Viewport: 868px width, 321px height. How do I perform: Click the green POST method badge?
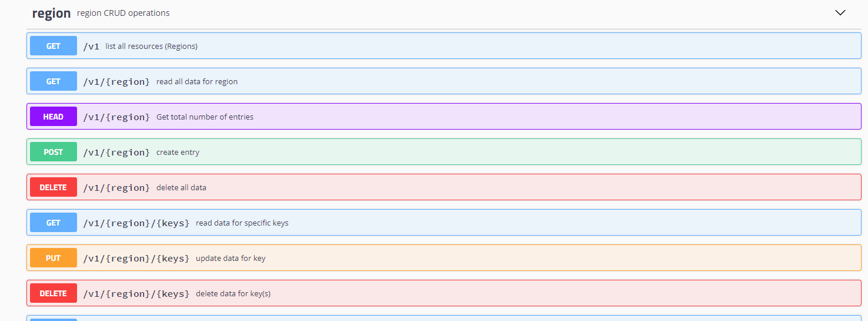(53, 152)
